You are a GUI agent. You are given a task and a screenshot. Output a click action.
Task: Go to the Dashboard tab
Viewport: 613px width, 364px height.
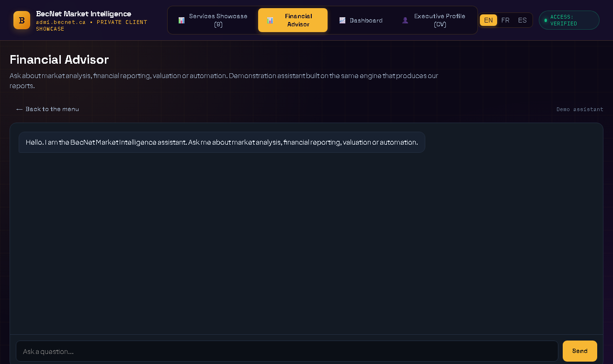(361, 20)
